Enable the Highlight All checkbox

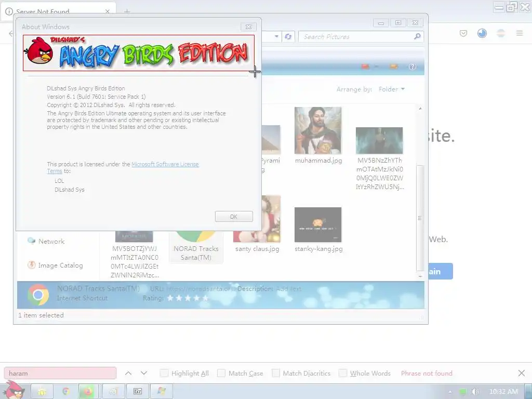[164, 373]
